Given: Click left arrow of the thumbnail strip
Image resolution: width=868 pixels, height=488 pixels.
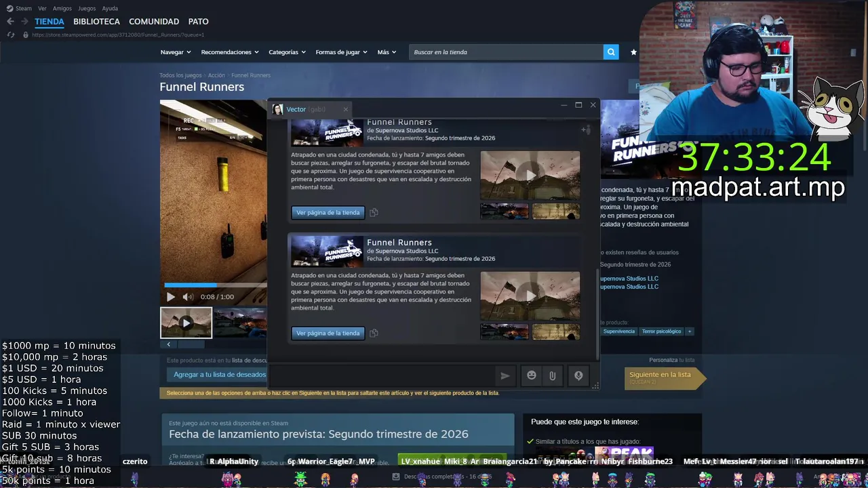Looking at the screenshot, I should (x=168, y=344).
